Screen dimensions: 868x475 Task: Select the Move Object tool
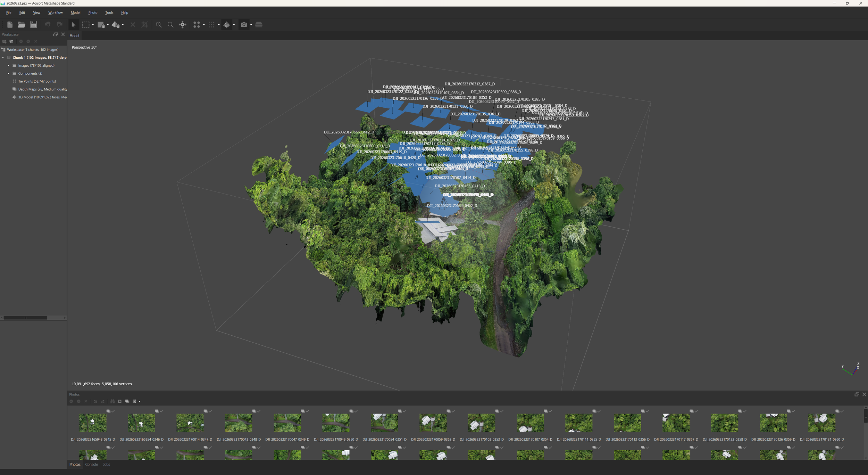[x=116, y=25]
